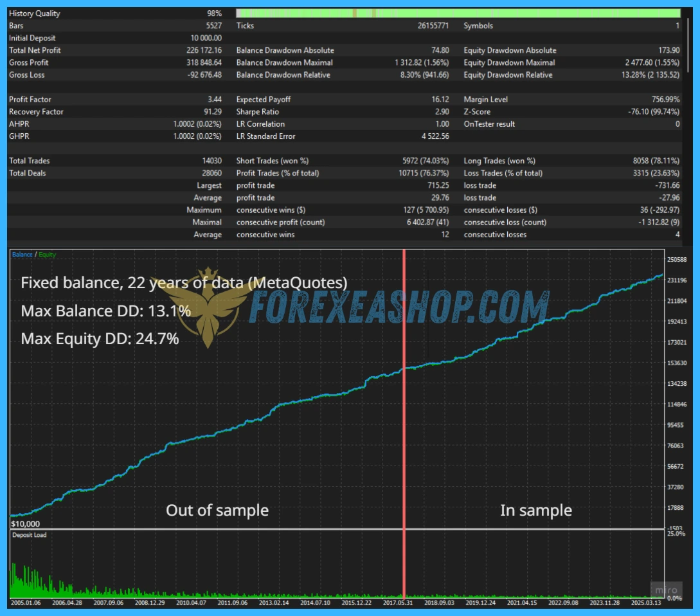Click the Total Trades count 14030
700x616 pixels.
[x=211, y=161]
